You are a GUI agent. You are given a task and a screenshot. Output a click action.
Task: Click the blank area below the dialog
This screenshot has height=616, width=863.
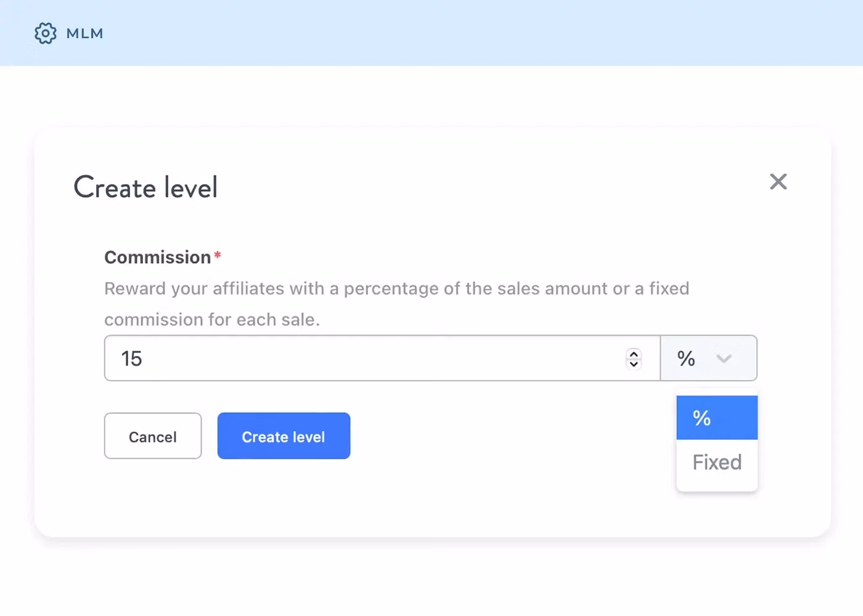(x=431, y=579)
